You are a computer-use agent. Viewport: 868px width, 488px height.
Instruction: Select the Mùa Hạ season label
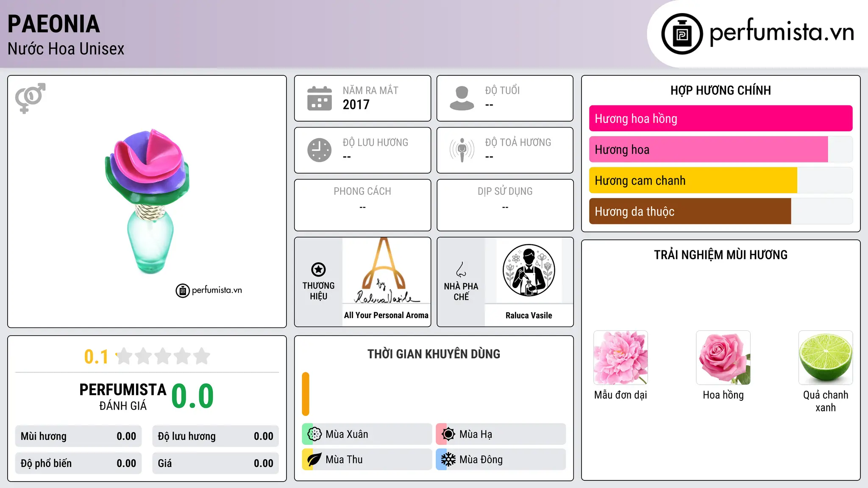tap(476, 434)
